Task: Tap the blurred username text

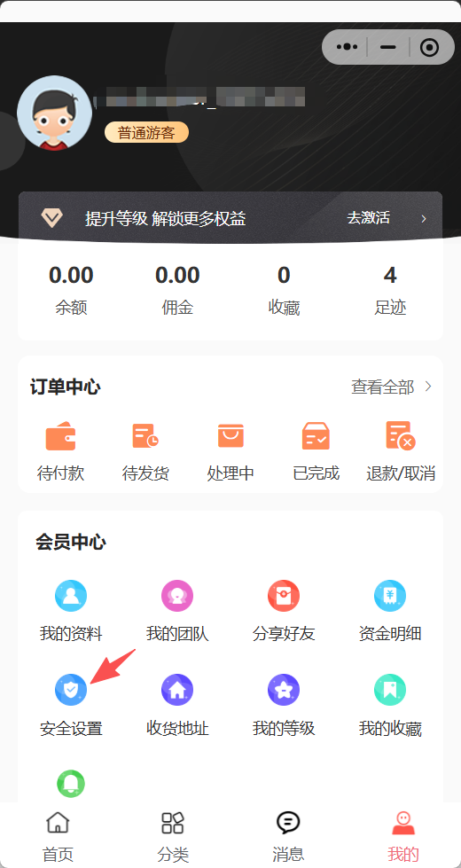Action: coord(199,97)
